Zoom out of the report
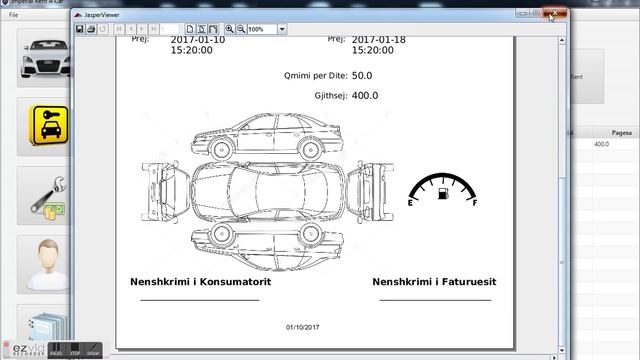Image resolution: width=640 pixels, height=360 pixels. pyautogui.click(x=241, y=29)
